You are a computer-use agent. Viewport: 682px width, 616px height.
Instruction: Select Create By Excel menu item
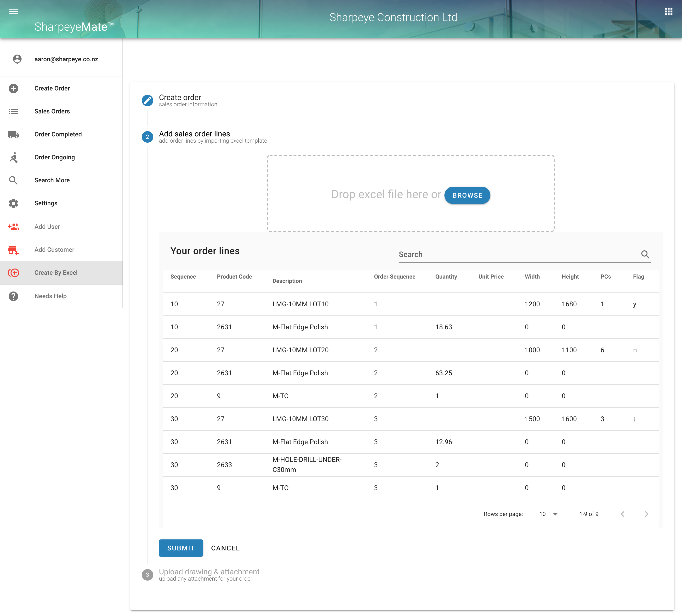coord(56,273)
